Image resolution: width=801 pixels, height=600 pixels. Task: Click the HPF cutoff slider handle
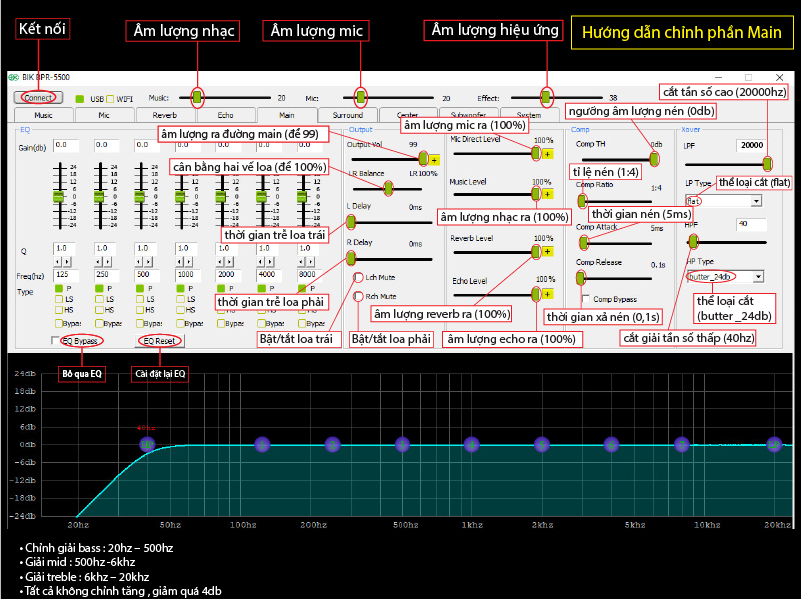(693, 242)
